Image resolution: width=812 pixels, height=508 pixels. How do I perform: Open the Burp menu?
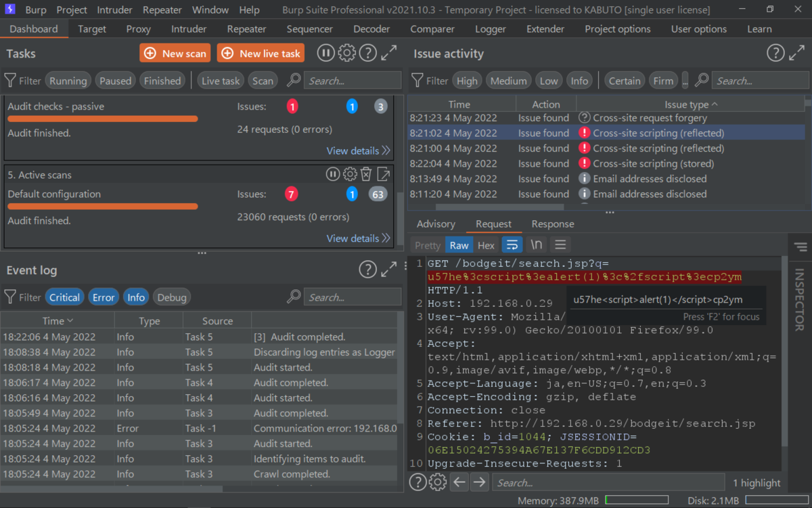pyautogui.click(x=36, y=9)
